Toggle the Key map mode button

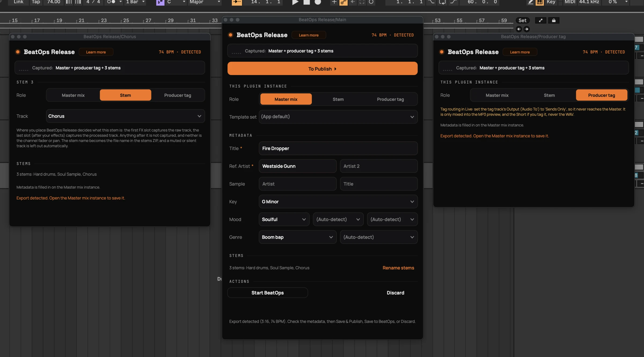point(551,2)
